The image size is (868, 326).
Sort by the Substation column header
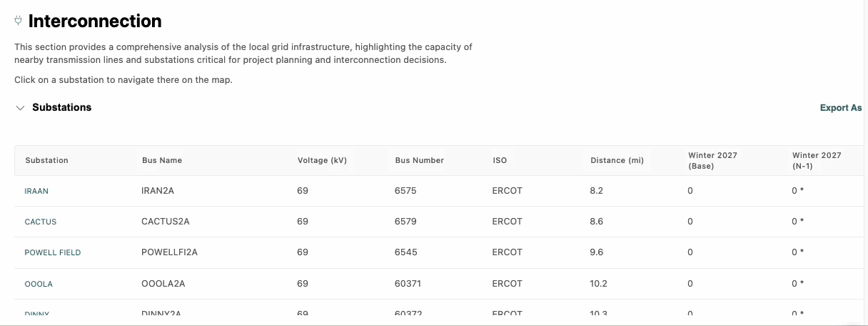click(x=46, y=160)
